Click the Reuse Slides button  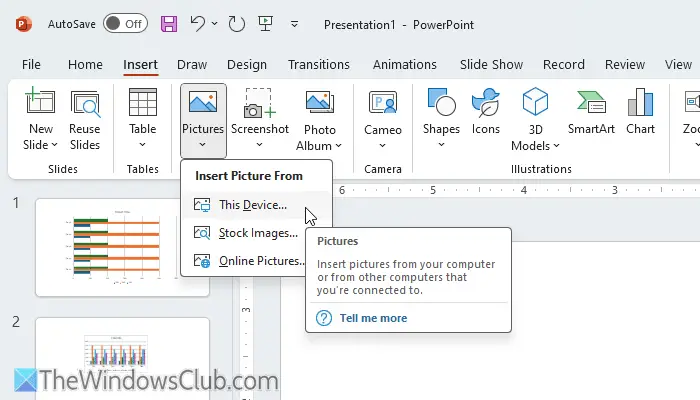pyautogui.click(x=85, y=120)
